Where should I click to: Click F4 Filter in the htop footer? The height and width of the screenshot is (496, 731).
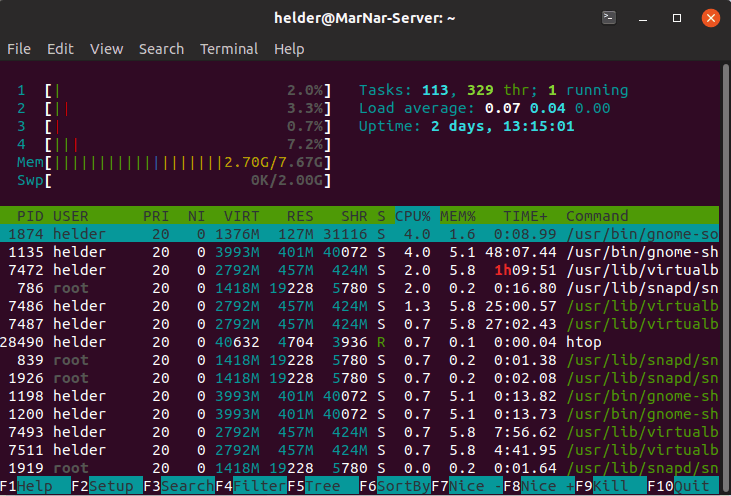[x=251, y=486]
